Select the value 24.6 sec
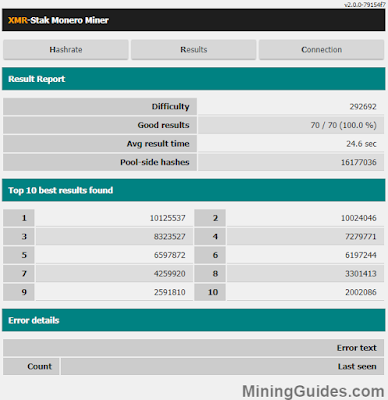The height and width of the screenshot is (400, 388). pos(361,144)
